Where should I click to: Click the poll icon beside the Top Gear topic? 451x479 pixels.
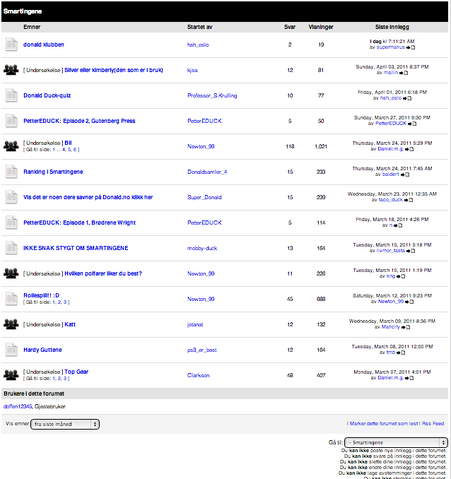(x=11, y=375)
